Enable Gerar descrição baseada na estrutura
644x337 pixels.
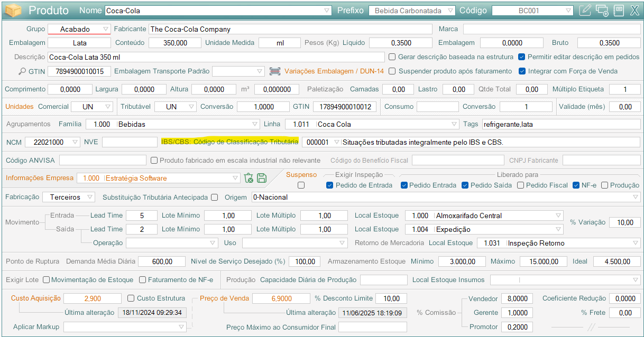392,57
